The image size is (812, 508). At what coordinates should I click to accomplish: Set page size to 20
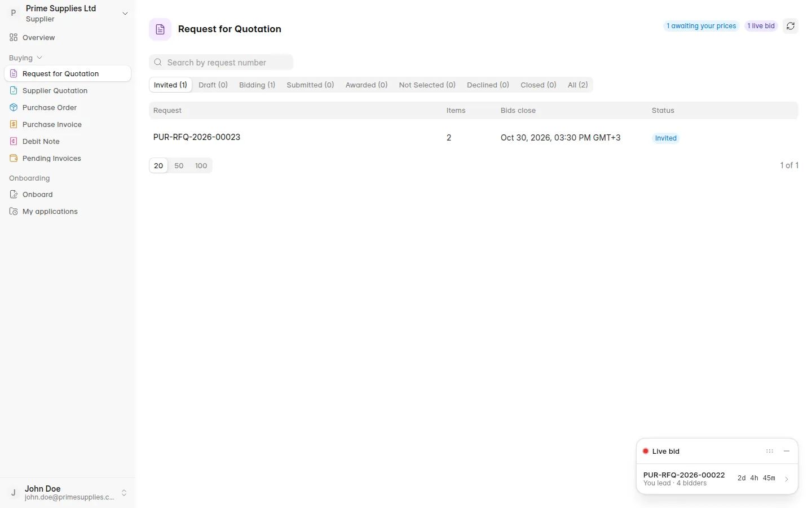(158, 165)
